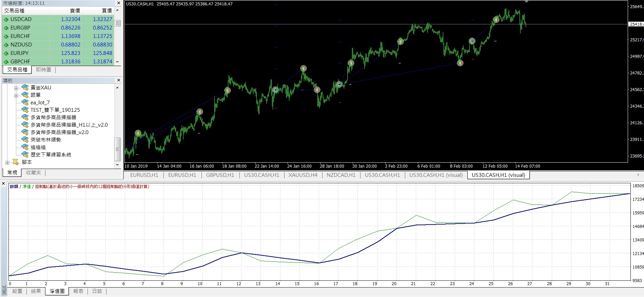
Task: Click the icon next to TEST_雙下單_190125
Action: click(25, 110)
